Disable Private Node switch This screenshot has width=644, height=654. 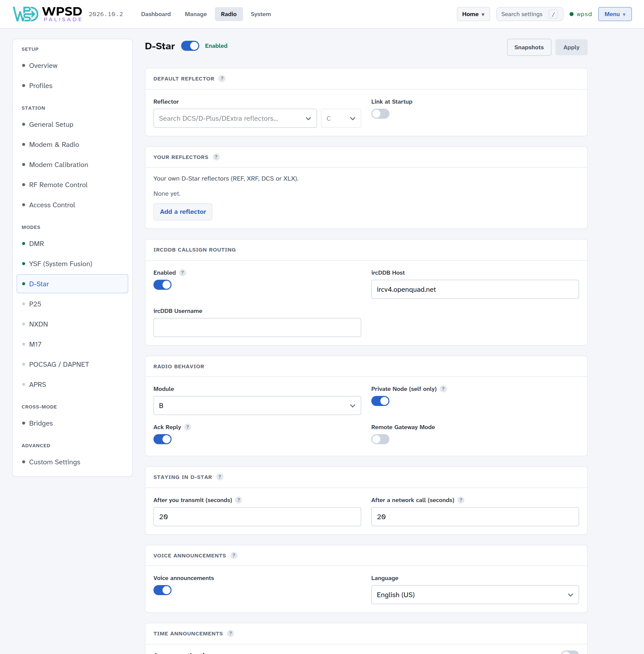pyautogui.click(x=380, y=401)
